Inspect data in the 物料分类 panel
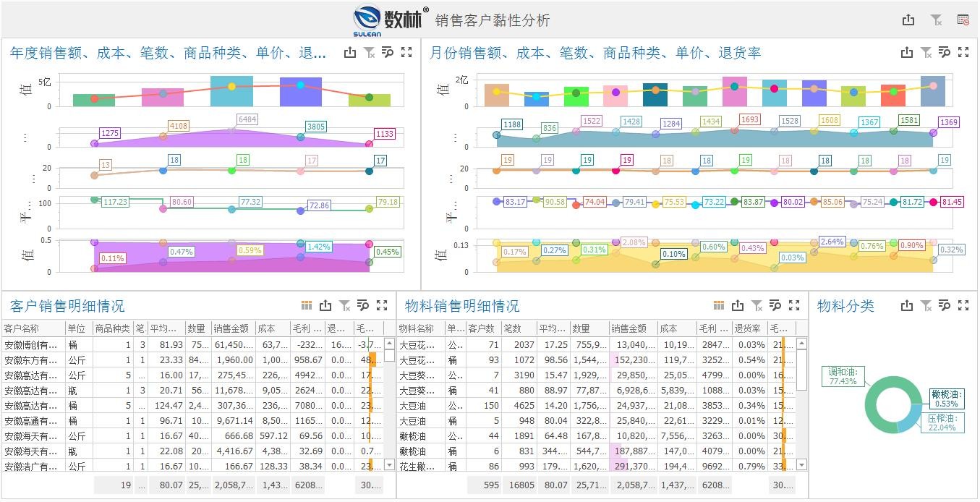Viewport: 980px width, 502px height. coord(944,305)
